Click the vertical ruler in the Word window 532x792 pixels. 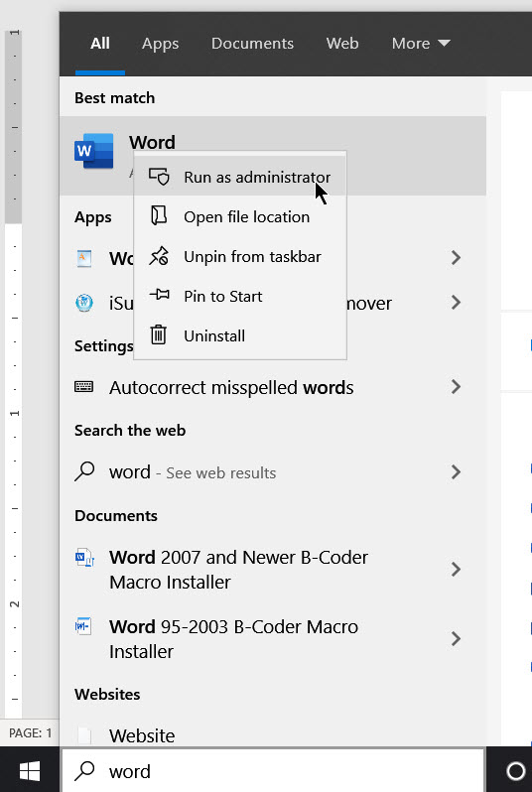point(14,374)
